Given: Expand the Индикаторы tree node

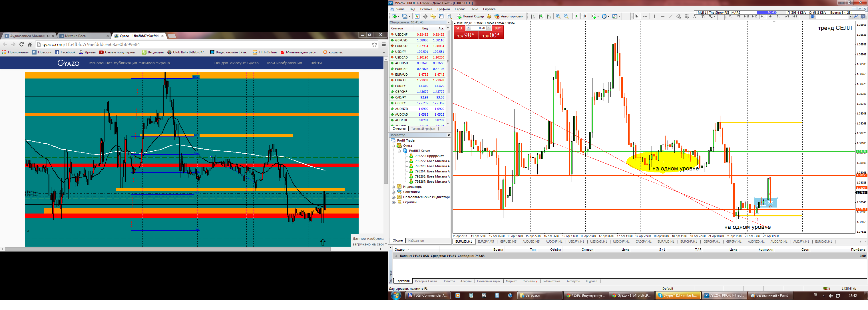Looking at the screenshot, I should pos(393,187).
